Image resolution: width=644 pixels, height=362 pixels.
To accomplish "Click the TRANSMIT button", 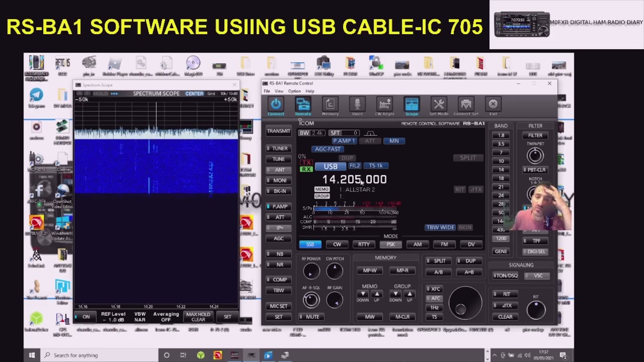I will coord(278,131).
